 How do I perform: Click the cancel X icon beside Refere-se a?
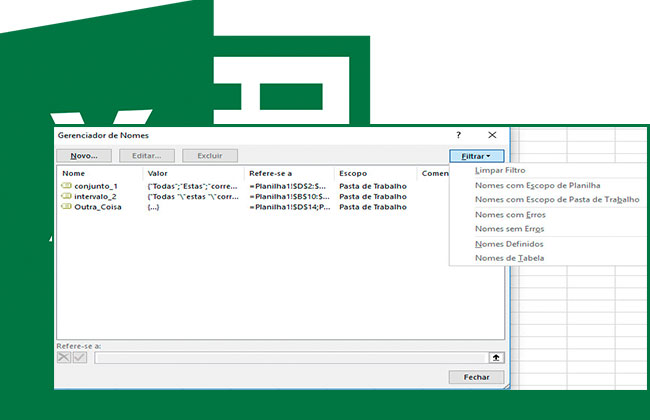point(64,357)
